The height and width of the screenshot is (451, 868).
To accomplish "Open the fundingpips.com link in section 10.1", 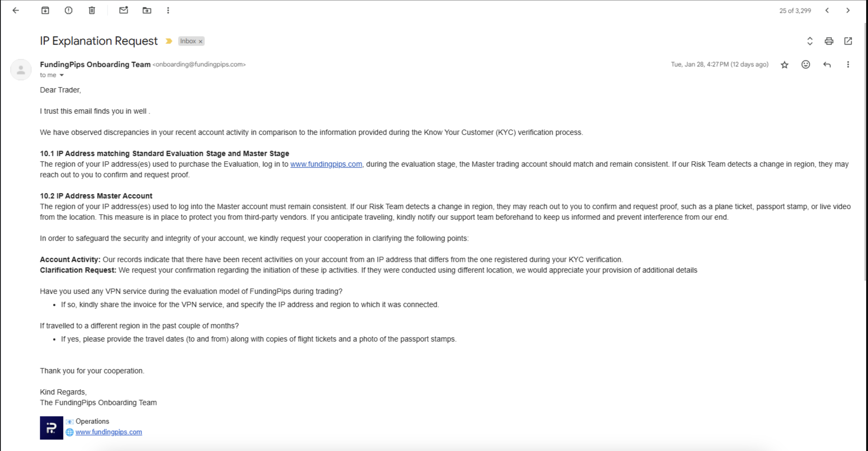I will pyautogui.click(x=326, y=164).
